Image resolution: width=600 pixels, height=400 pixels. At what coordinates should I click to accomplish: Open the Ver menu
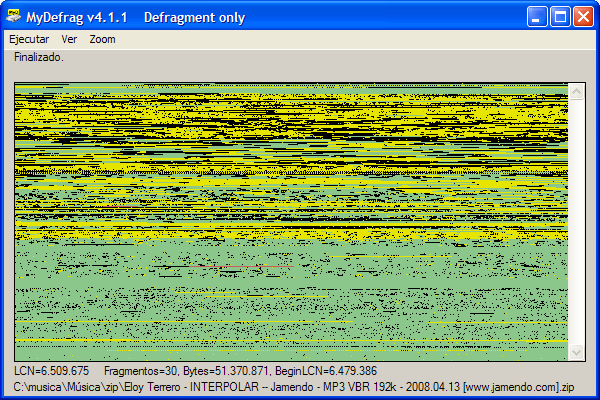click(x=69, y=39)
